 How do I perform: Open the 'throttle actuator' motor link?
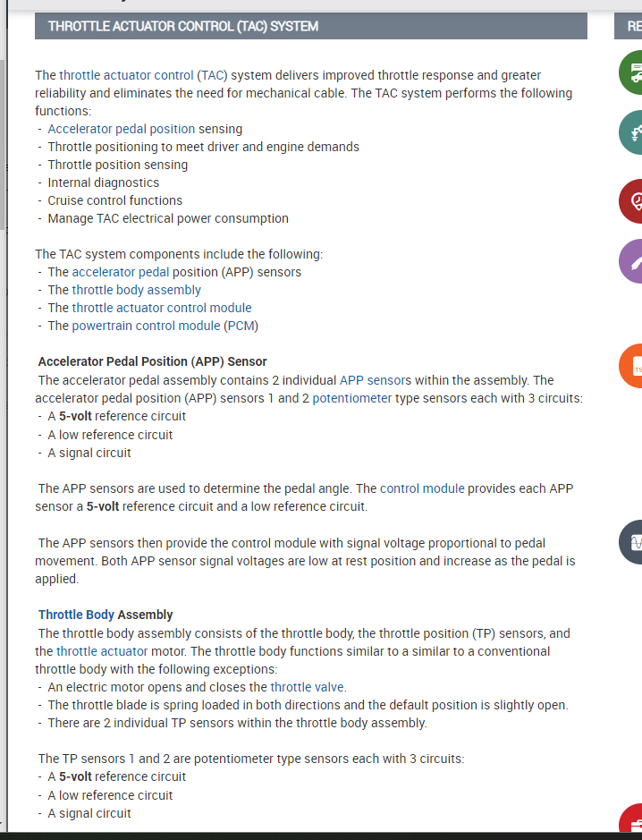[102, 651]
